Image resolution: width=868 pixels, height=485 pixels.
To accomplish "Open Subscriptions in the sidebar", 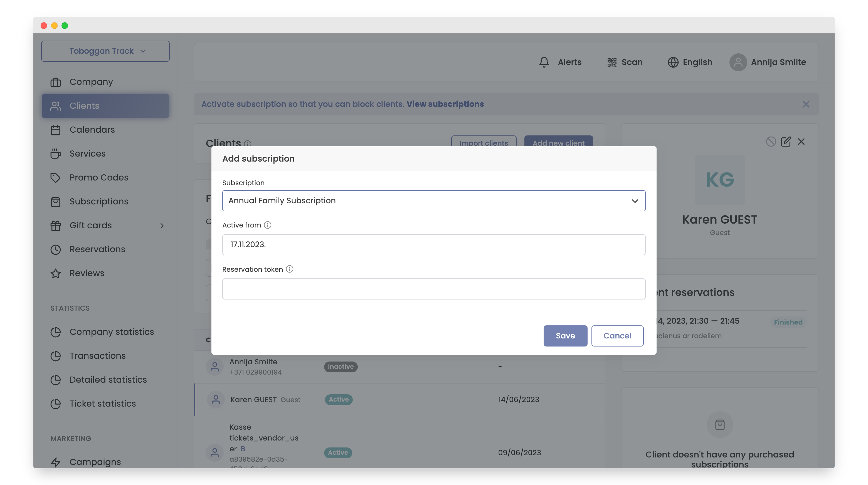I will (99, 201).
